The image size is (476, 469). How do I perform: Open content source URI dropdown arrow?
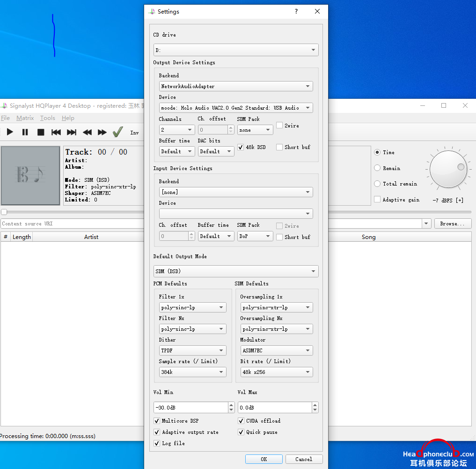[x=426, y=223]
